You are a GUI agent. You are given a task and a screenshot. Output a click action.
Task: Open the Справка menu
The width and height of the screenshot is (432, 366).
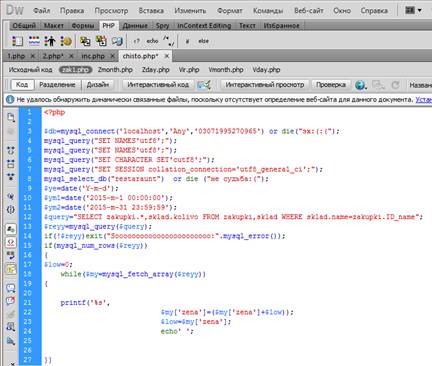[374, 11]
